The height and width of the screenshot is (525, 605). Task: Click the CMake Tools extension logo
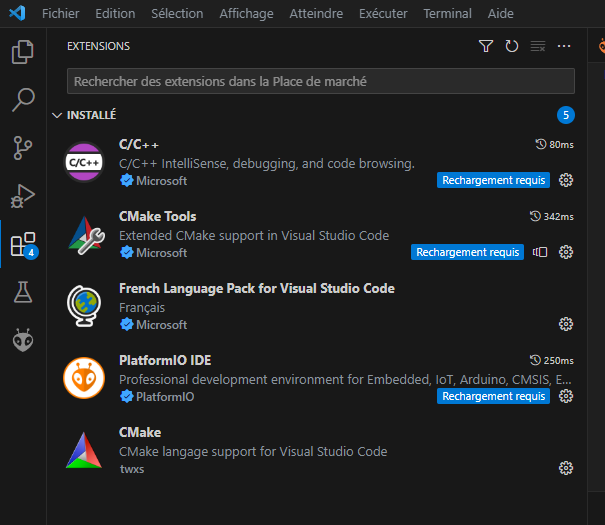85,235
